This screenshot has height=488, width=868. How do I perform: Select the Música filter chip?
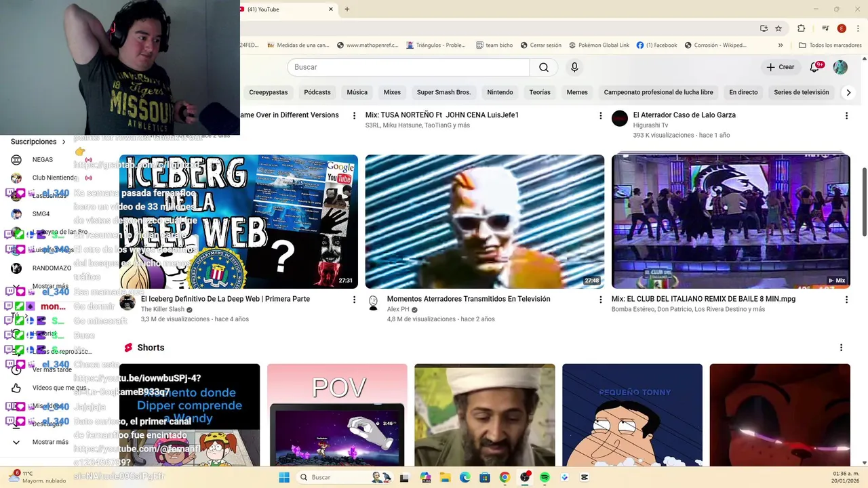point(357,92)
